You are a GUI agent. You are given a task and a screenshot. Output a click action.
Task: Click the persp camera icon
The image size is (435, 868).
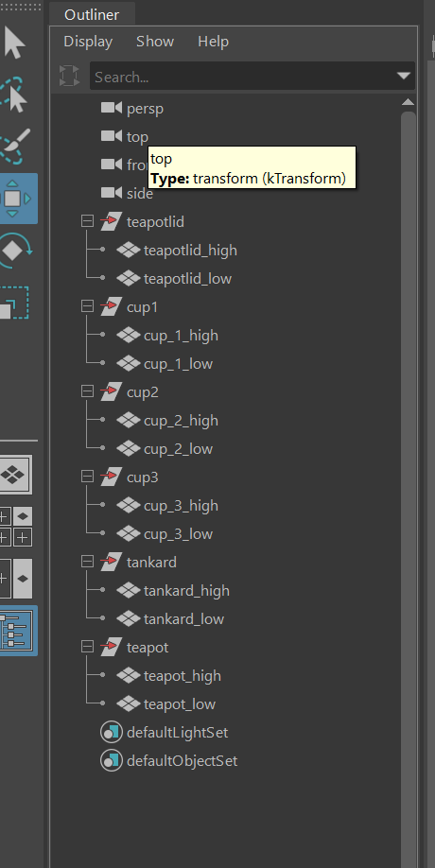click(x=112, y=108)
